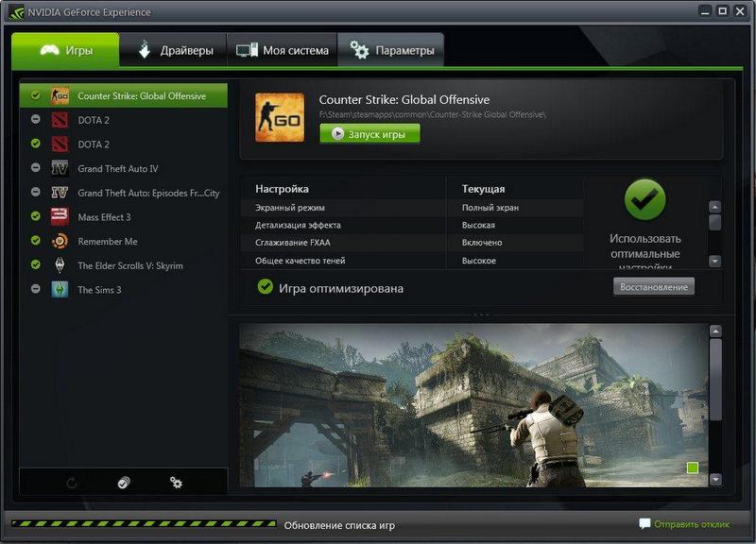Click the minus status icon beside Grand Theft Auto IV
756x544 pixels.
[36, 168]
